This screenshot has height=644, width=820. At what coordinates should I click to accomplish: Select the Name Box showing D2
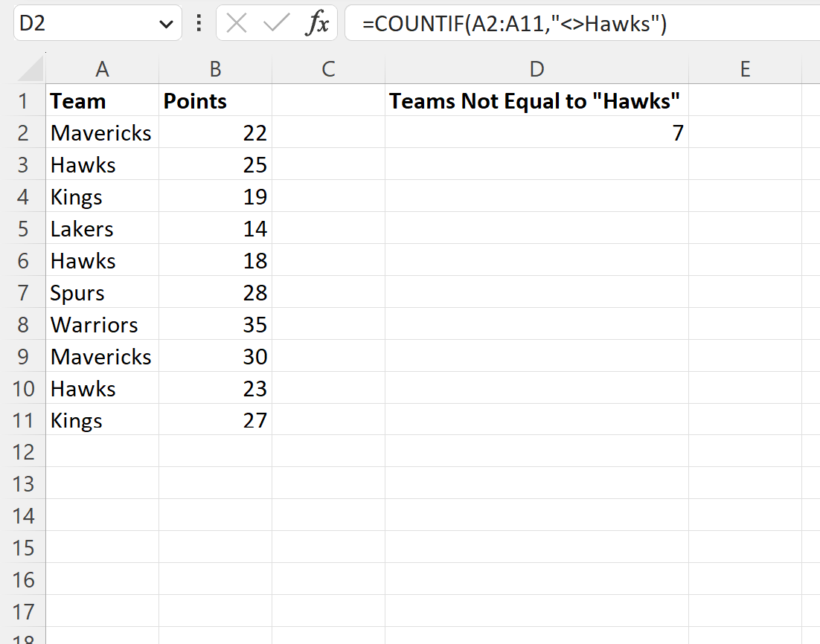point(89,22)
